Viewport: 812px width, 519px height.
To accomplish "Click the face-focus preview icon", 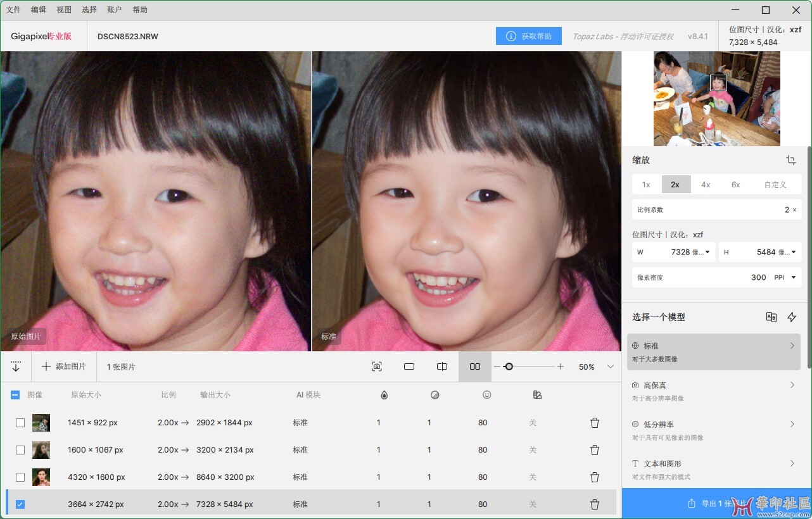I will tap(377, 366).
